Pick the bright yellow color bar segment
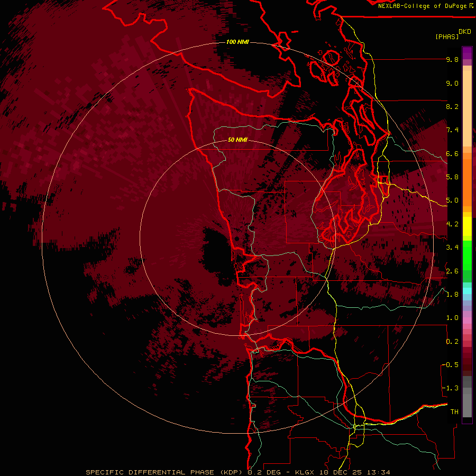Viewport: 476px width, 476px height. 467,226
